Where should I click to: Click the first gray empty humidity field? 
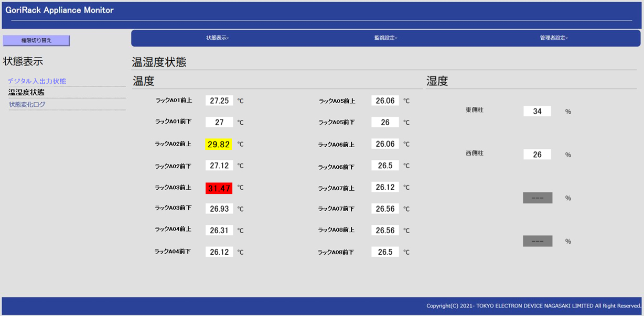(x=537, y=198)
